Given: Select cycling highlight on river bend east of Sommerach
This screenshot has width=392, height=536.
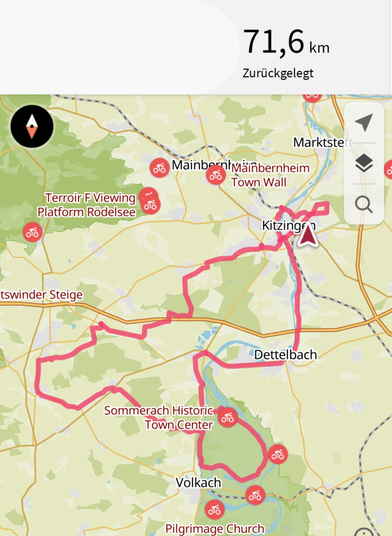Looking at the screenshot, I should tap(277, 454).
